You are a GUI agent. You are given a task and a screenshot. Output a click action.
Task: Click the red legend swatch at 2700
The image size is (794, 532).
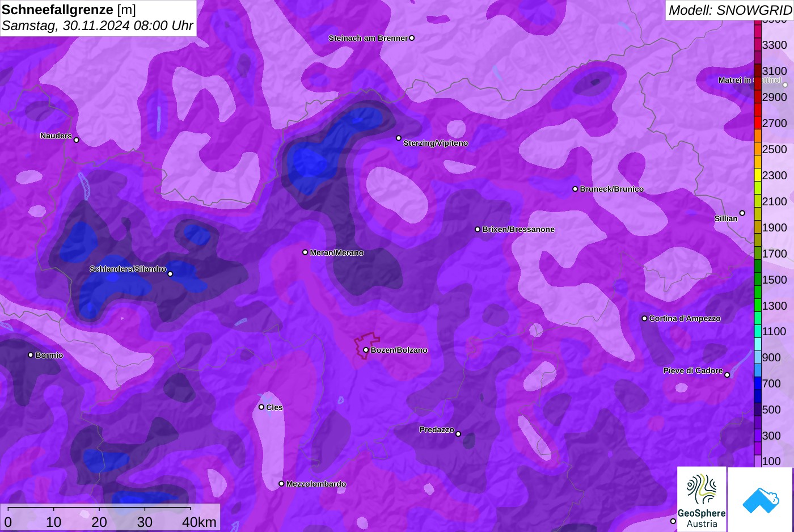tap(758, 123)
